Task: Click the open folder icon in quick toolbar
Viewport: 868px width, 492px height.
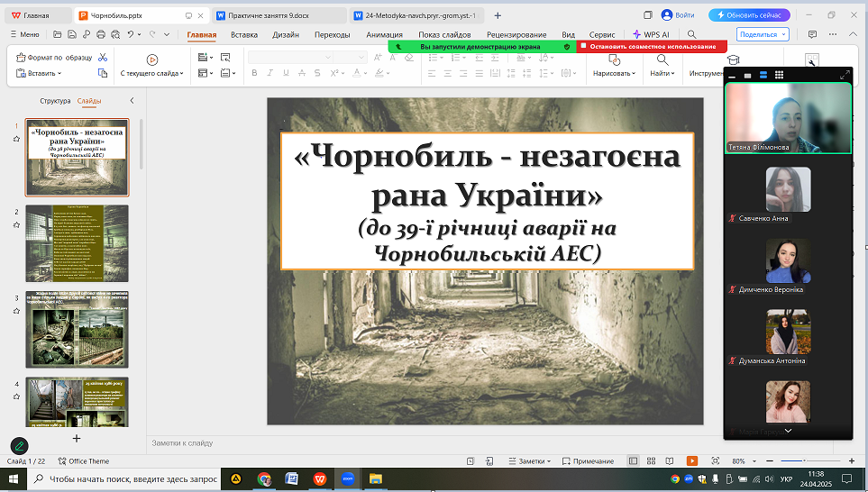Action: (57, 34)
